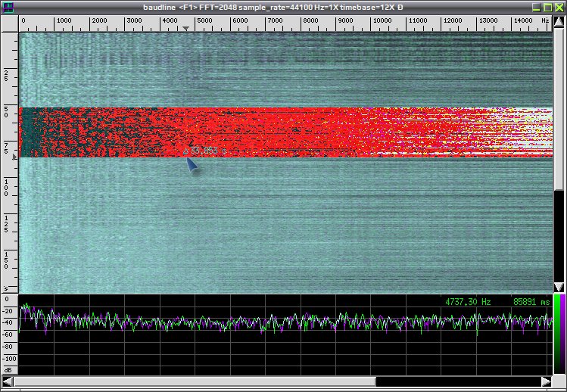This screenshot has width=567, height=392.
Task: Click the horizontal scrollbar left arrow
Action: pos(8,381)
